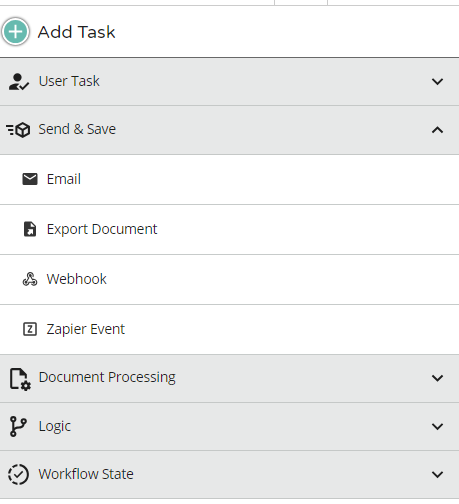Collapse Send & Save using the up chevron
Image resolution: width=459 pixels, height=504 pixels.
437,130
